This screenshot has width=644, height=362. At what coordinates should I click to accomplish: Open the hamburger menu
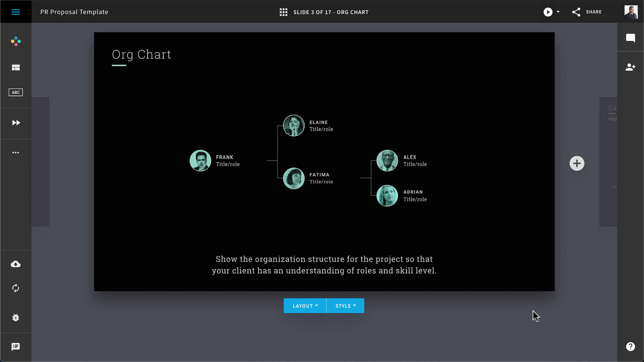coord(16,12)
